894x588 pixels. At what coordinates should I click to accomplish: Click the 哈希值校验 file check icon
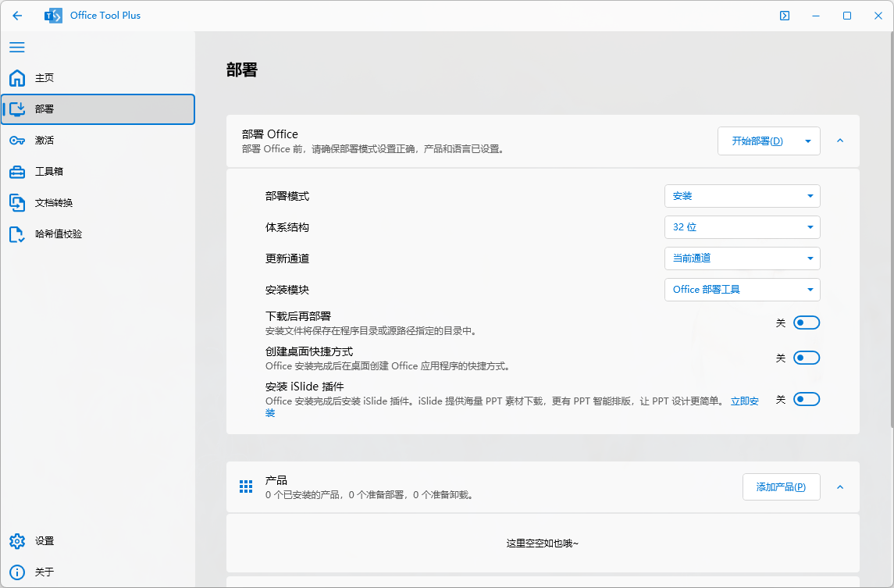click(x=17, y=233)
